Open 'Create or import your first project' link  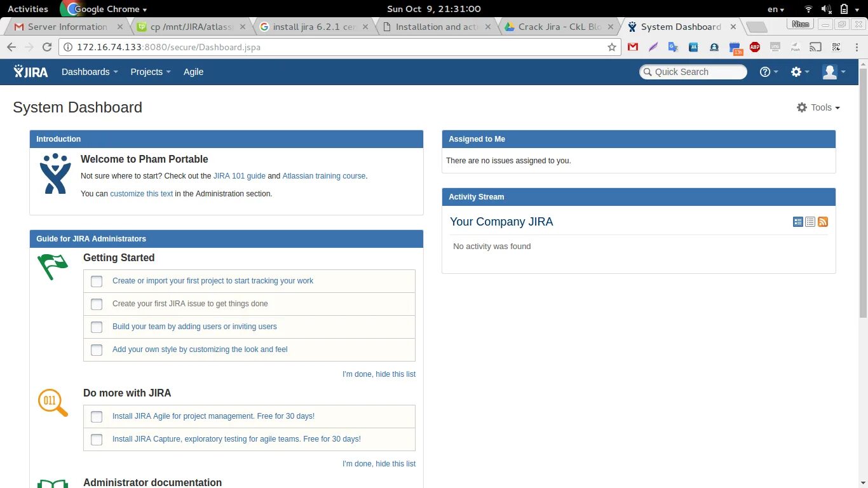pyautogui.click(x=213, y=281)
